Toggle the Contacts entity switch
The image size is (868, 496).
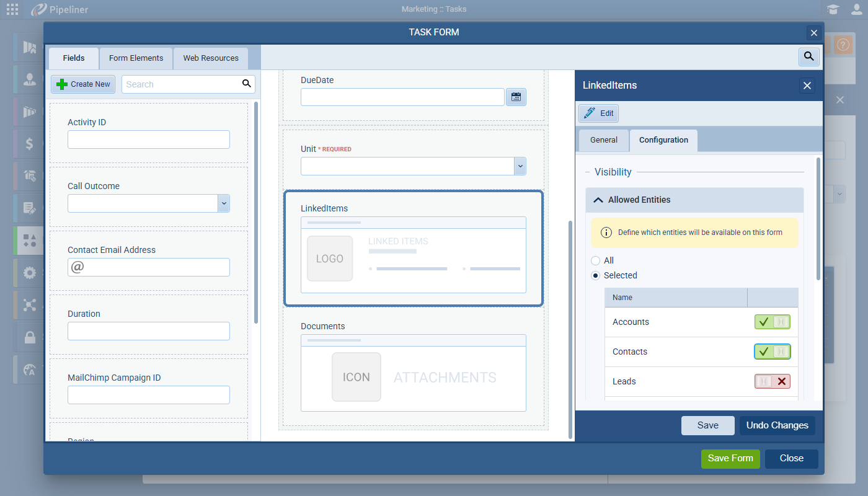coord(772,352)
